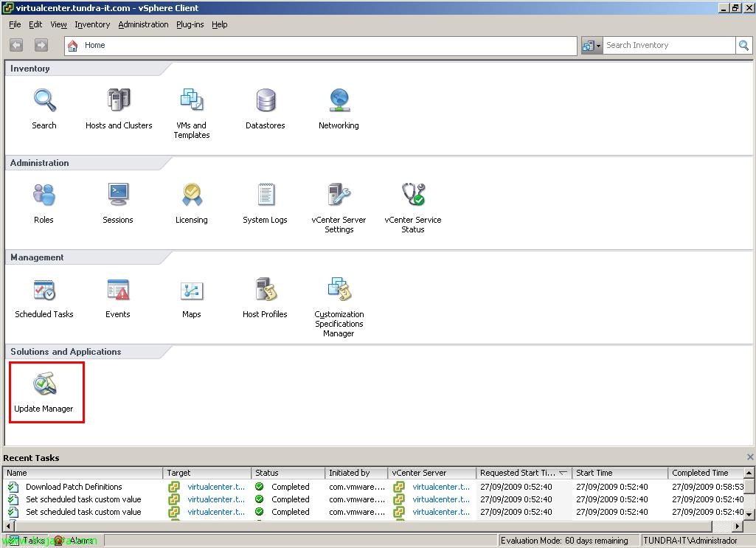The height and width of the screenshot is (548, 756).
Task: Sort tasks by Initiated by column
Action: click(356, 473)
